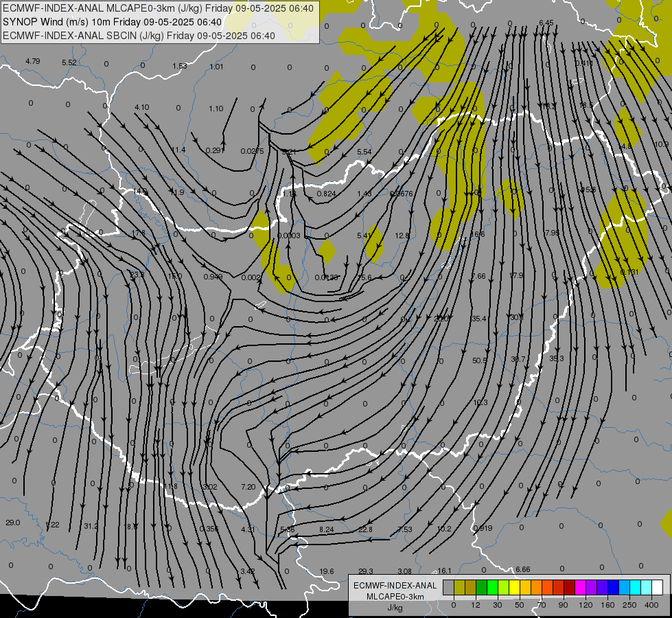
Task: Click map value 31.2
Action: click(x=91, y=526)
